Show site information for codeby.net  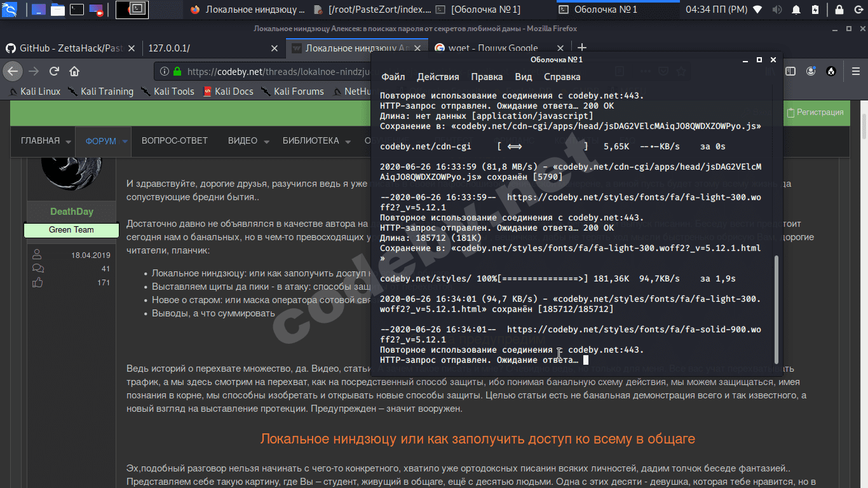(165, 72)
